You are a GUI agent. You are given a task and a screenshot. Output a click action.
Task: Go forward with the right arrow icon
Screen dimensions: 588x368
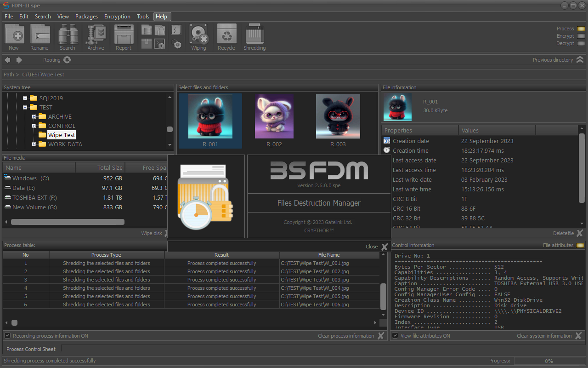[19, 60]
